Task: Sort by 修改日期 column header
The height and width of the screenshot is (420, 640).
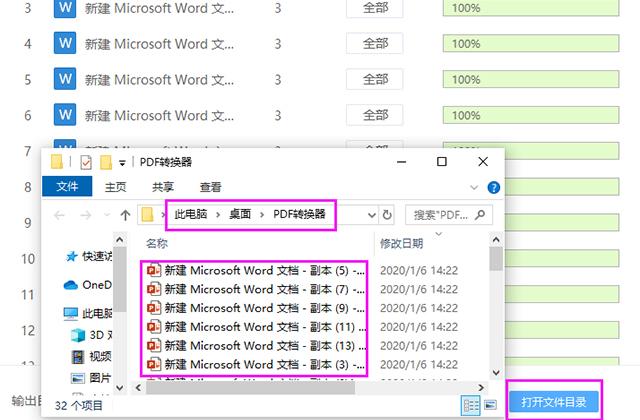Action: 401,244
